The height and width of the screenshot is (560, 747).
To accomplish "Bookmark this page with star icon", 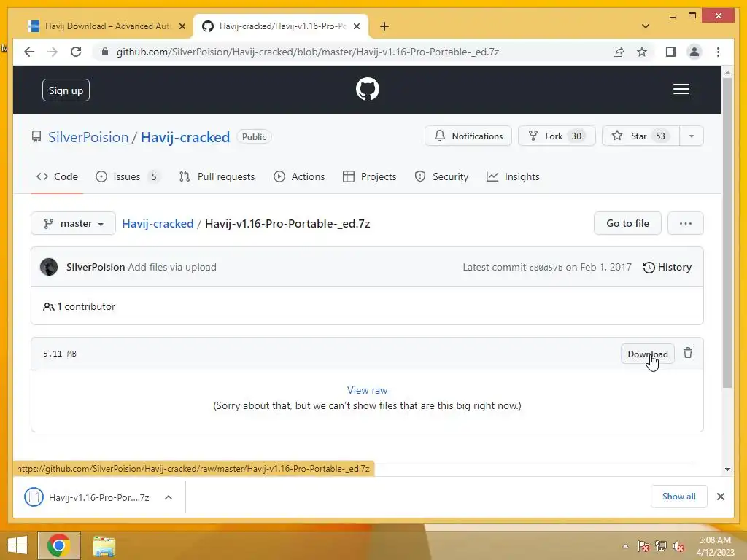I will [x=642, y=52].
